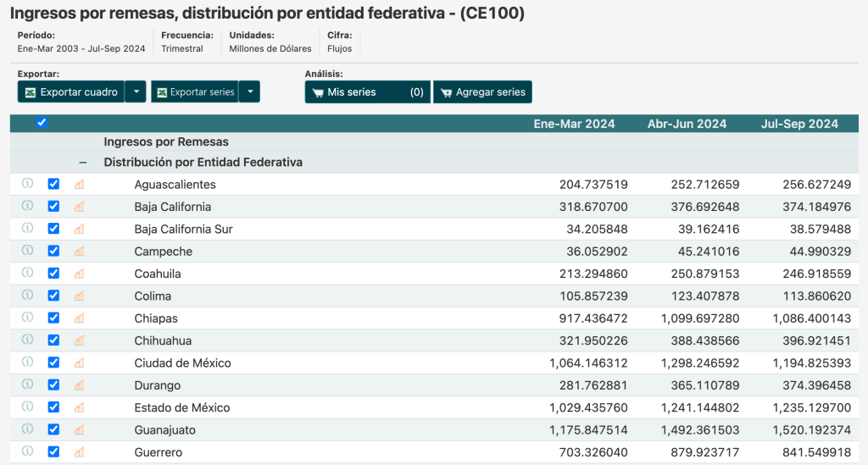868x465 pixels.
Task: View the chart icon for Guanajuato
Action: coord(79,429)
